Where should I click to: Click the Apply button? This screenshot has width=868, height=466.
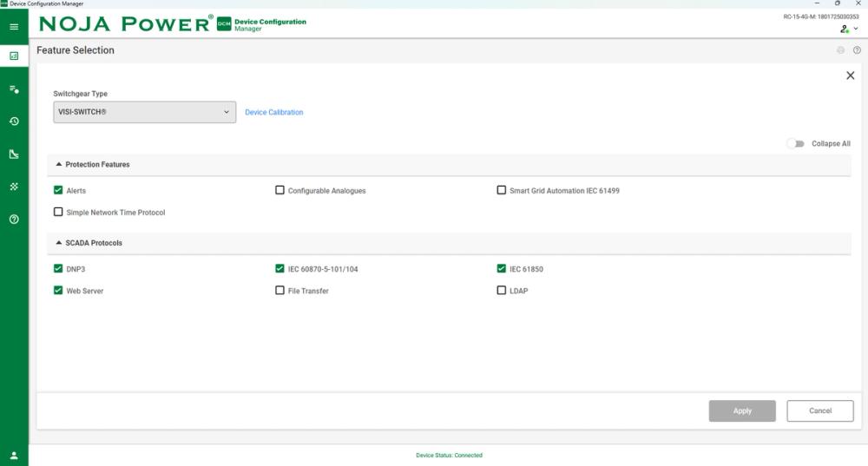point(742,410)
